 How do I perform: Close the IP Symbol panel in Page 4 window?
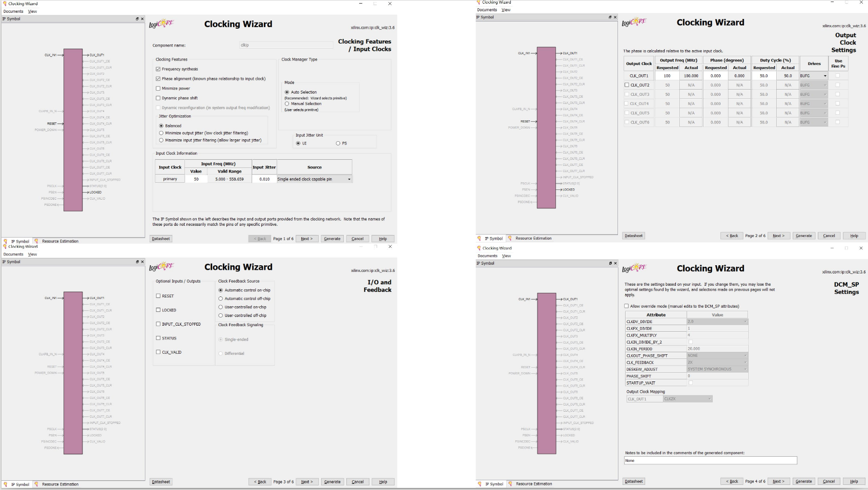coord(615,263)
